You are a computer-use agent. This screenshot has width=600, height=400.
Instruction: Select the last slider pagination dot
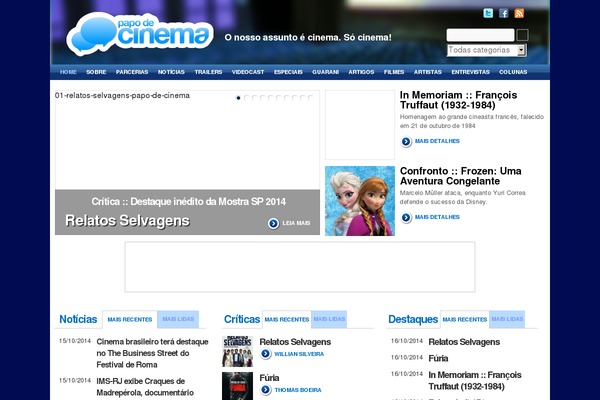click(x=310, y=98)
